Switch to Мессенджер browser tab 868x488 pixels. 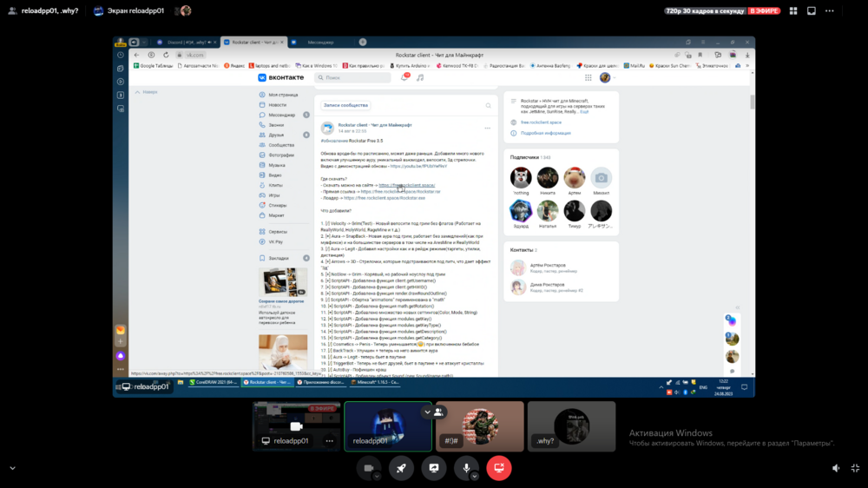(321, 42)
